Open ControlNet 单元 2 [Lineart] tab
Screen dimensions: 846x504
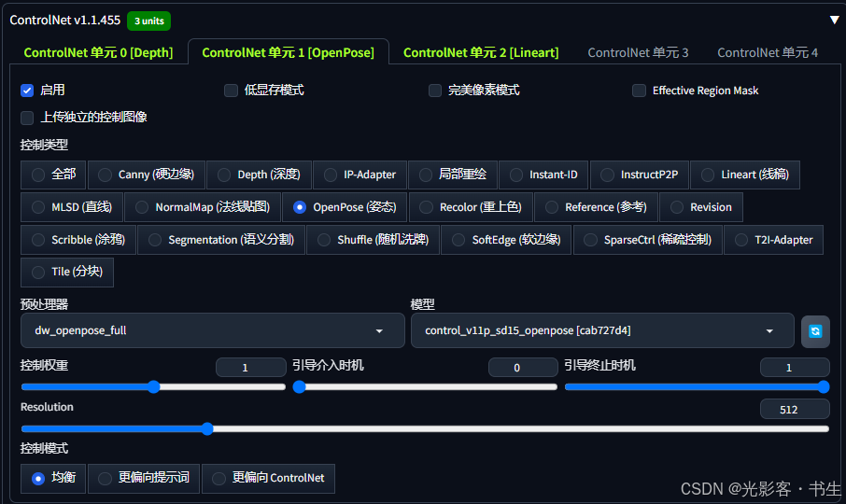tap(481, 53)
